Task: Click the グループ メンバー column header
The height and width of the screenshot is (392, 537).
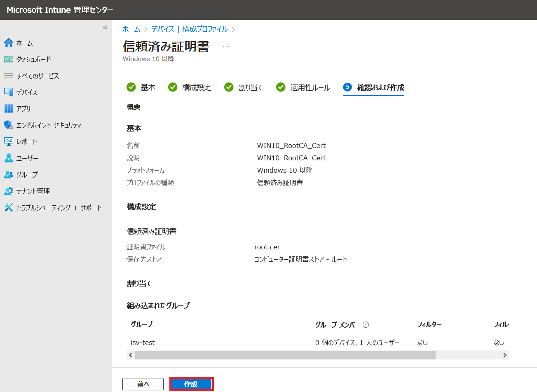Action: tap(338, 325)
